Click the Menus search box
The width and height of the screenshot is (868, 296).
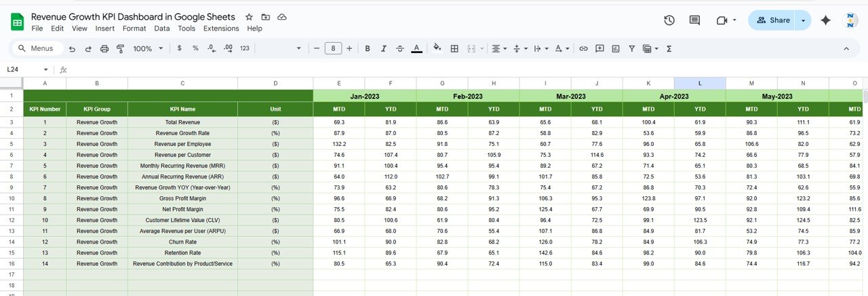37,49
